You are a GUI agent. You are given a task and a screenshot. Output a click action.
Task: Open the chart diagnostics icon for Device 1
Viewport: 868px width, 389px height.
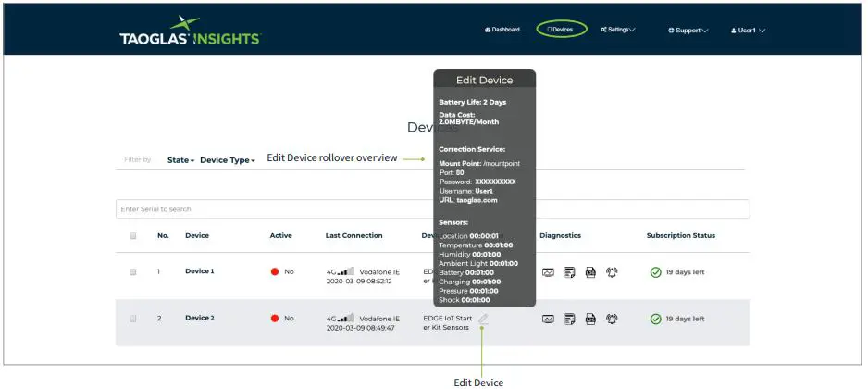coord(548,272)
